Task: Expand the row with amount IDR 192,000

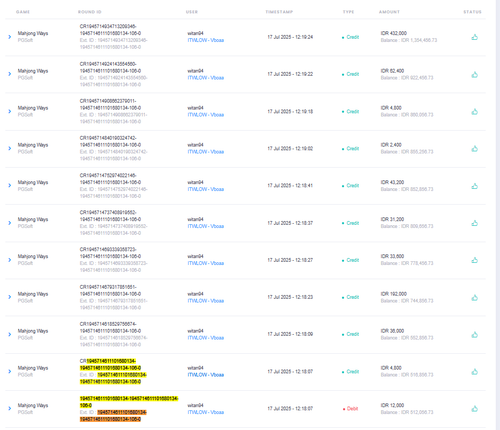Action: 10,297
